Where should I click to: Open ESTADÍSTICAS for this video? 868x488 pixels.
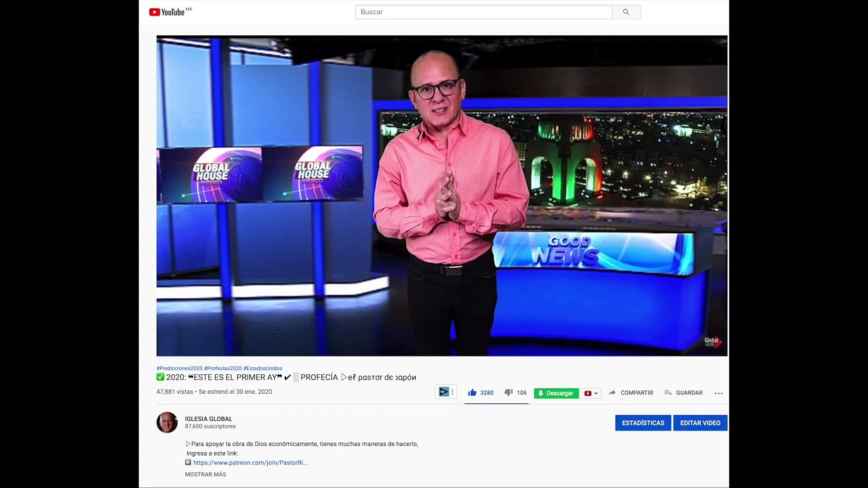click(x=643, y=423)
